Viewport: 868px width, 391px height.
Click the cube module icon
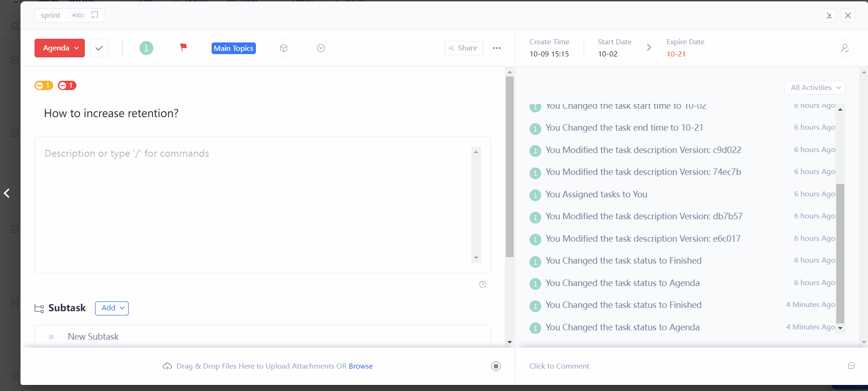point(283,48)
